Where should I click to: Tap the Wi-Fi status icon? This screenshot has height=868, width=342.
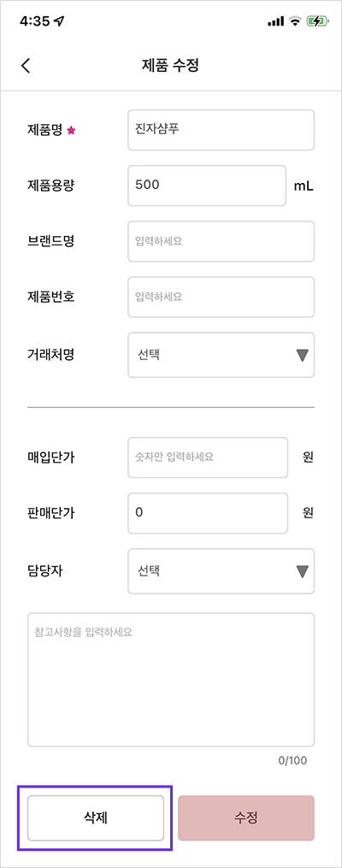pos(295,21)
